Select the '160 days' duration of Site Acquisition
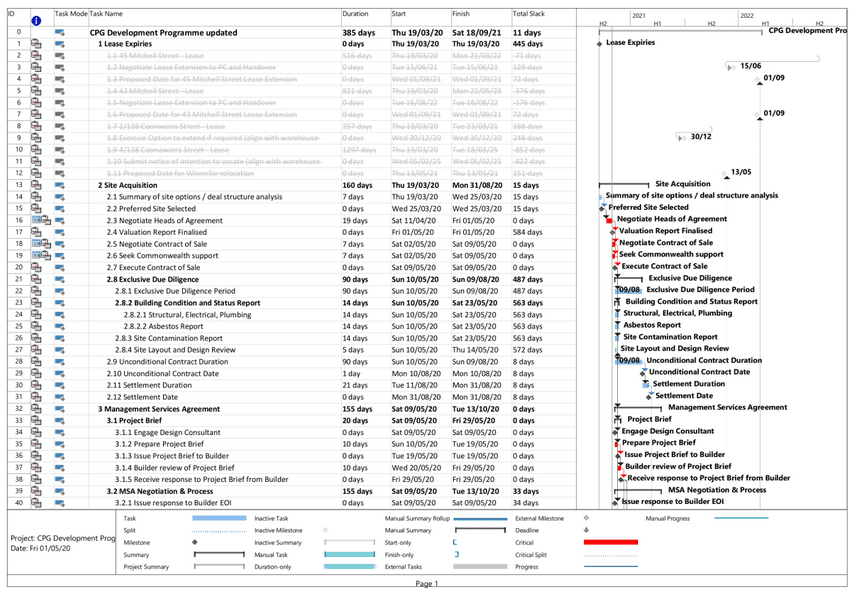Viewport: 866px width, 598px height. [357, 186]
